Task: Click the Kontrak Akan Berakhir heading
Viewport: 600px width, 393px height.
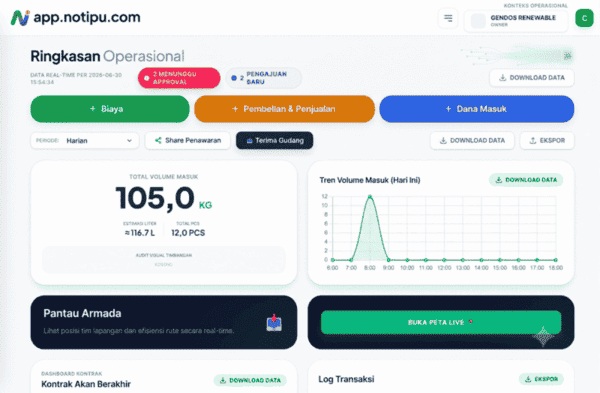Action: 86,384
